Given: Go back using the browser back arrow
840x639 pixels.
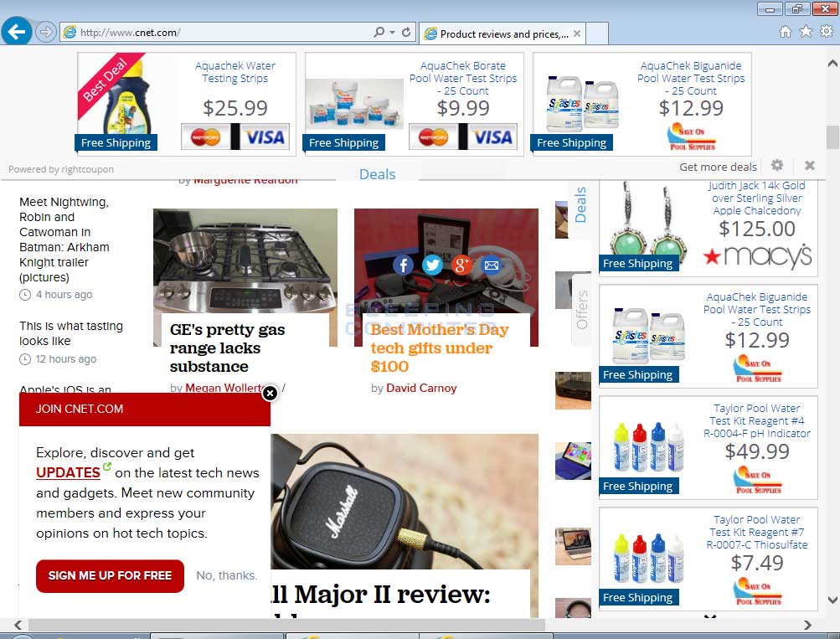Looking at the screenshot, I should pyautogui.click(x=16, y=32).
